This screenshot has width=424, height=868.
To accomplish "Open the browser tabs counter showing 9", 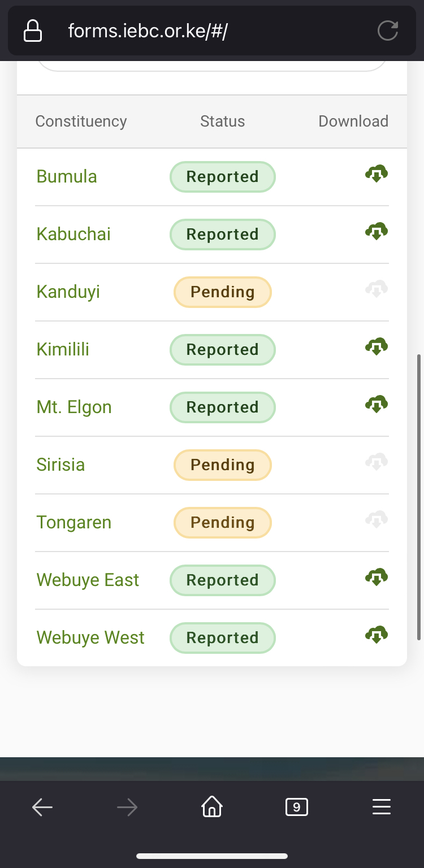I will pos(297,807).
